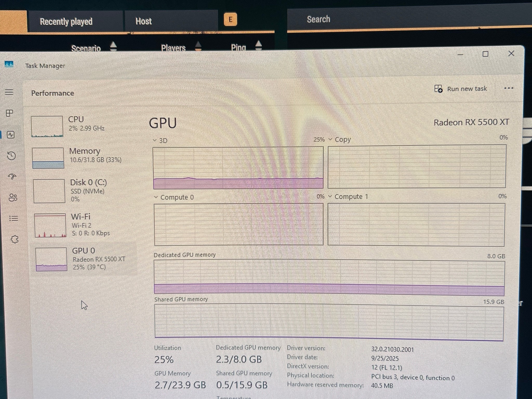Maximize the Task Manager window

point(485,54)
